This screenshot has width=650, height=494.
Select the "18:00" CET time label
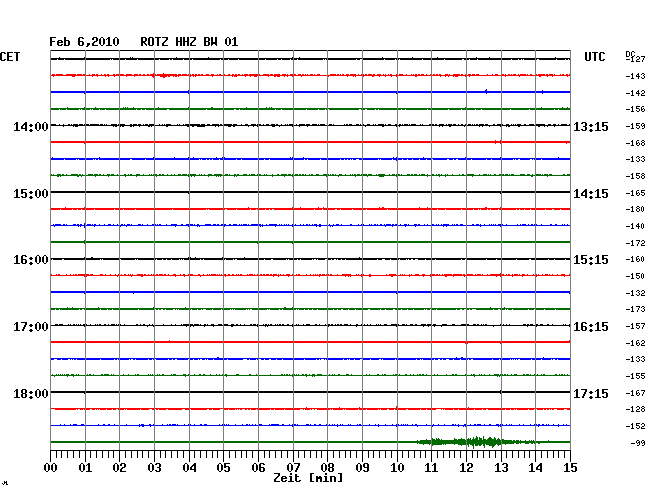[31, 393]
